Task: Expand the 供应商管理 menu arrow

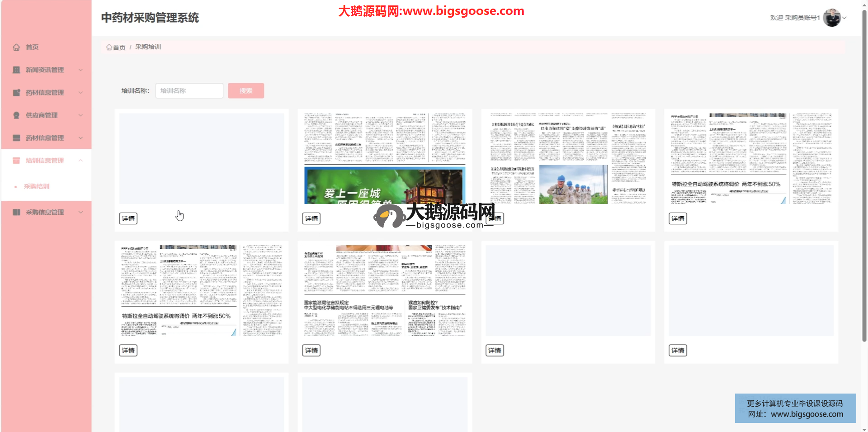Action: point(80,115)
